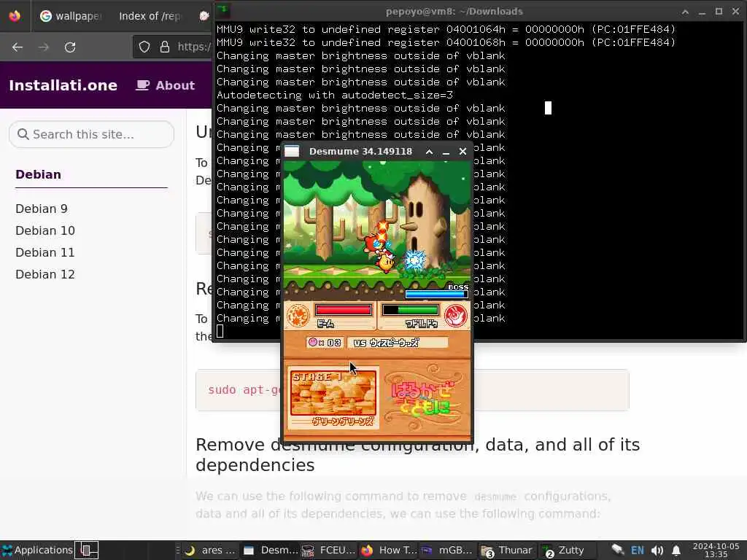This screenshot has width=747, height=560.
Task: Go back in Firefox history
Action: point(18,47)
